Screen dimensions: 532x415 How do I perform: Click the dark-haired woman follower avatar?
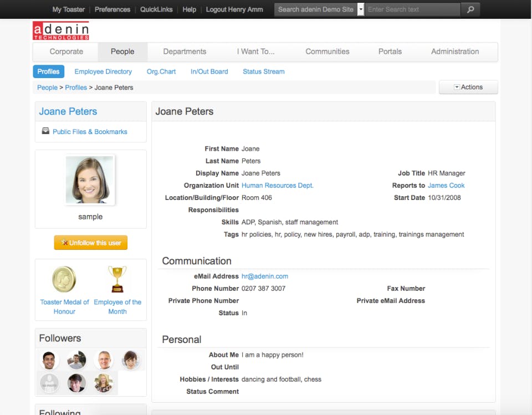click(131, 360)
